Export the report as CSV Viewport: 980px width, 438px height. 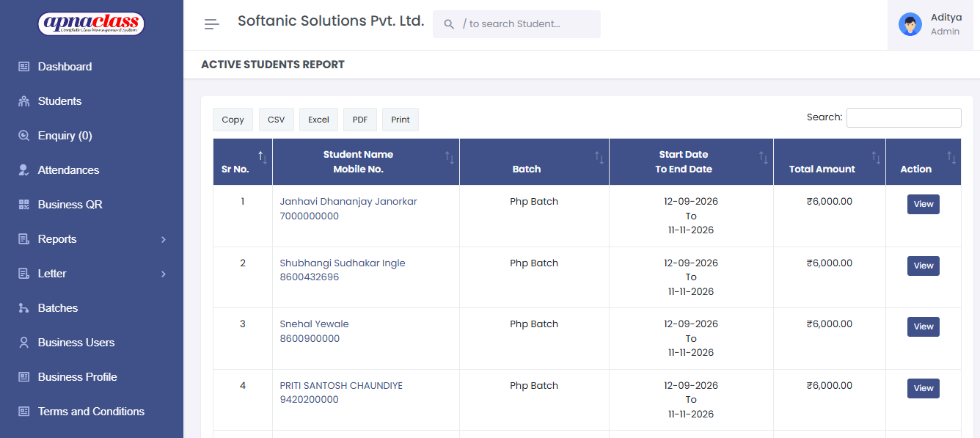(x=276, y=120)
